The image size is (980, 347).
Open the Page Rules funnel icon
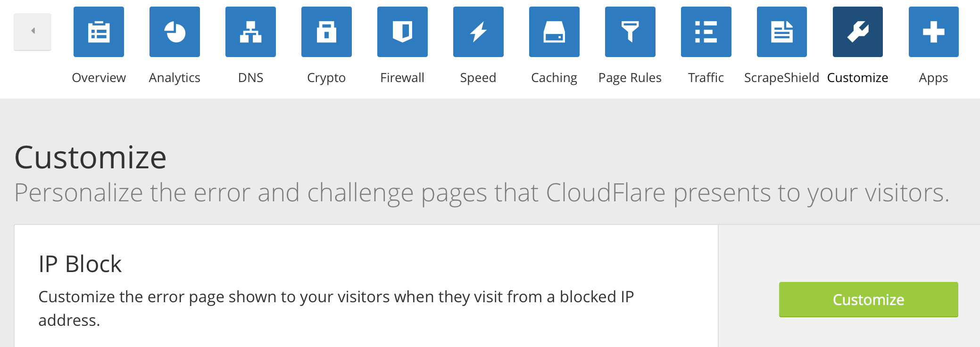click(630, 32)
